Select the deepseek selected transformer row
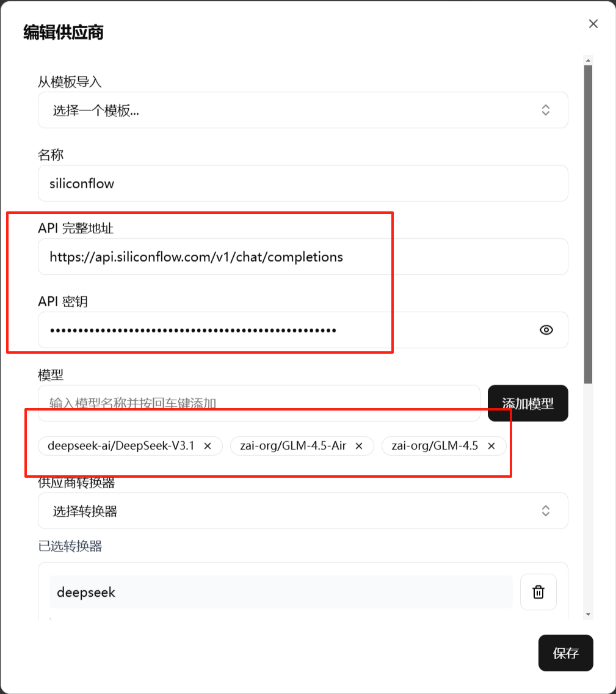Screen dimensions: 616x694 click(281, 592)
